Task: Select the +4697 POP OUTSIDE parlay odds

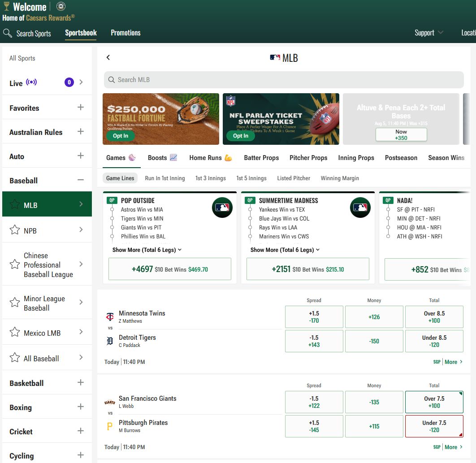Action: tap(169, 269)
